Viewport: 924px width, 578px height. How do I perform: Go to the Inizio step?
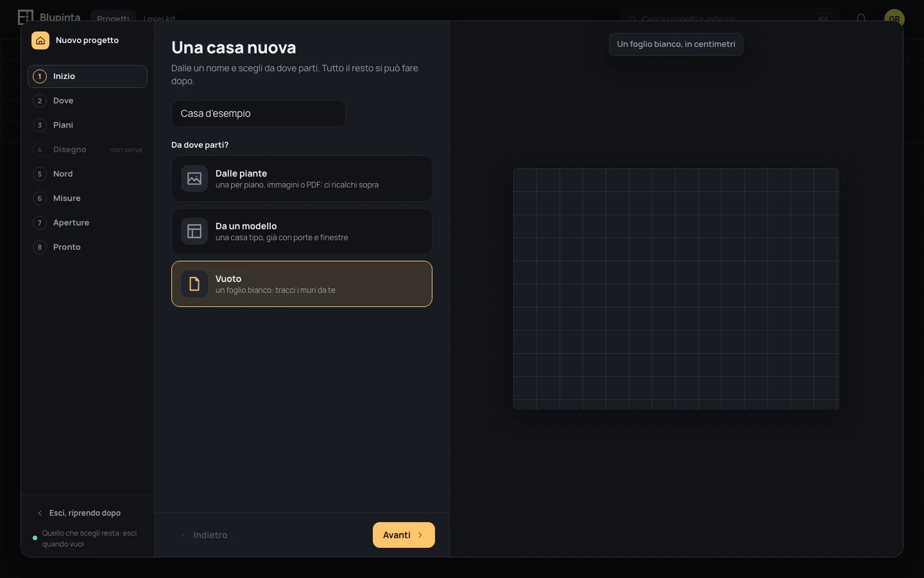coord(87,76)
